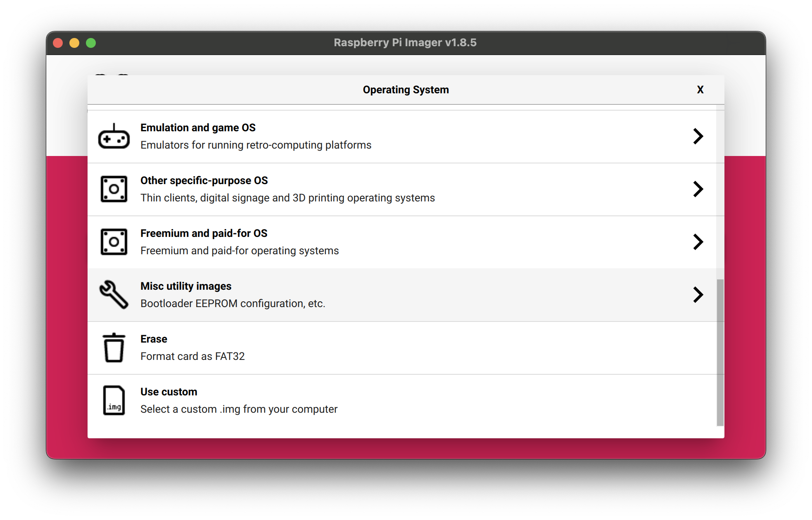Click the wrench icon for Misc utilities
812x520 pixels.
coord(114,295)
